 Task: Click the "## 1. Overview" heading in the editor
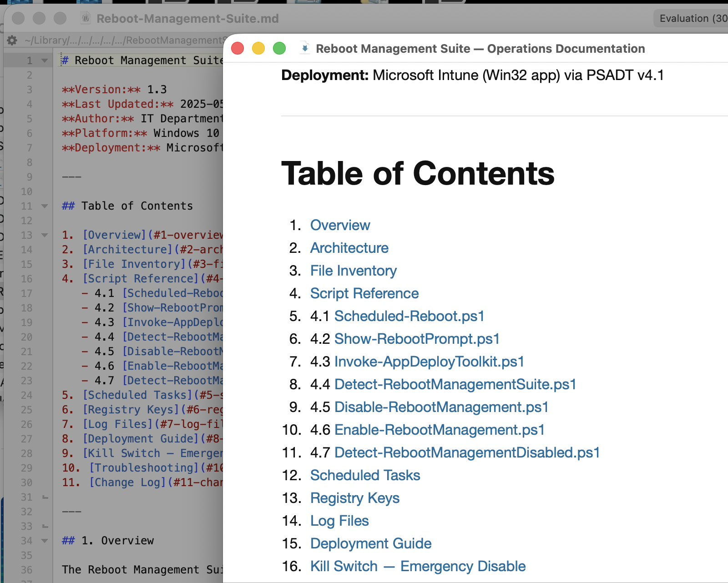pyautogui.click(x=108, y=541)
